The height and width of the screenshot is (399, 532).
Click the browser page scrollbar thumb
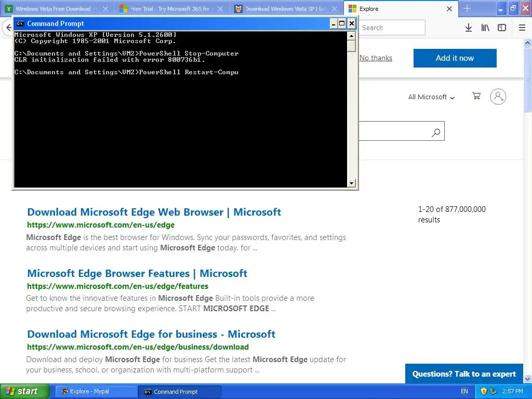point(527,79)
